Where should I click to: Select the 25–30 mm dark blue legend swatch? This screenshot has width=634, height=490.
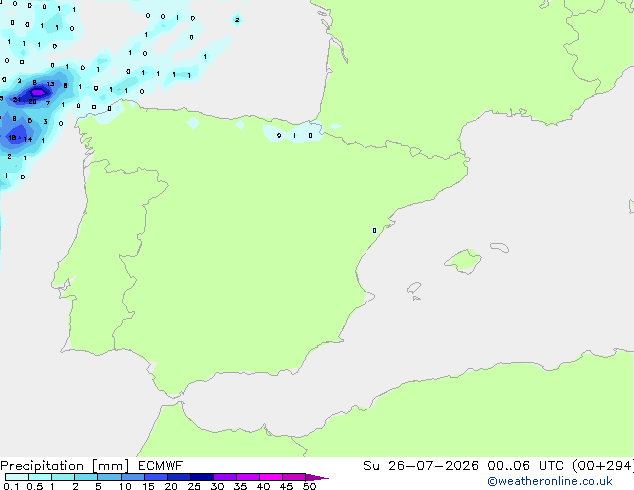[202, 477]
